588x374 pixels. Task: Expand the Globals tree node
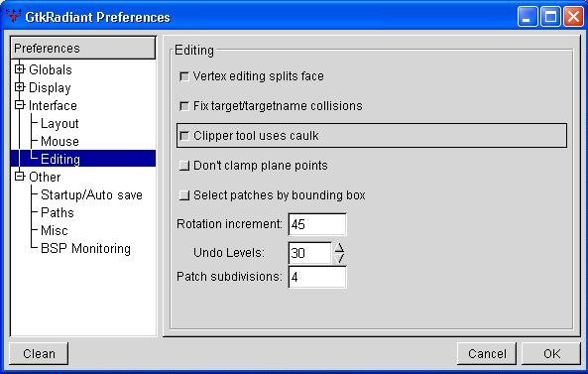(x=20, y=69)
